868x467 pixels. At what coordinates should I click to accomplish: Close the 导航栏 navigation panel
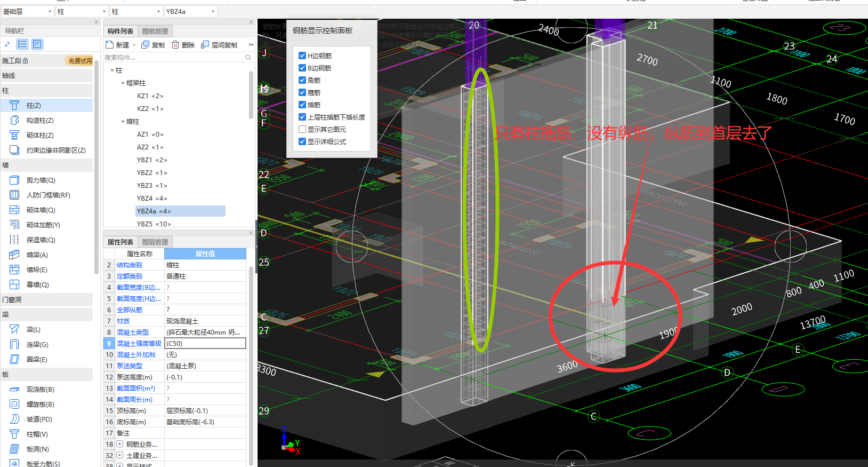point(97,22)
